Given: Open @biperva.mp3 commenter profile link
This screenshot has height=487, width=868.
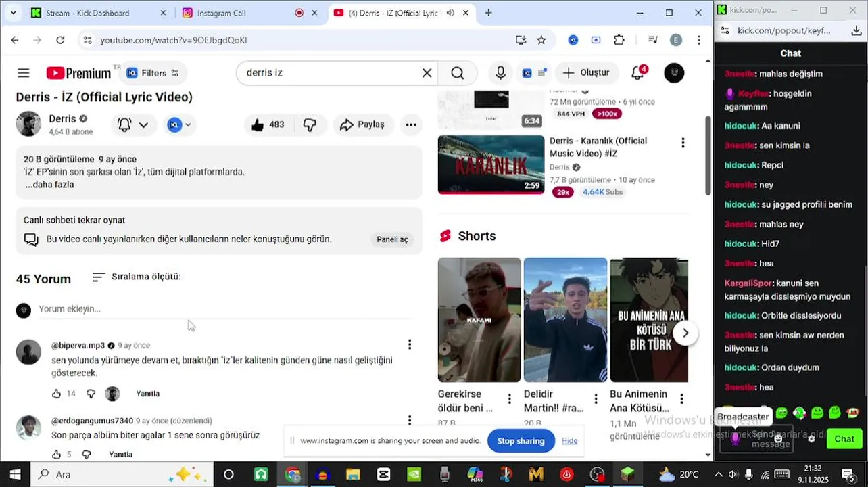Looking at the screenshot, I should tap(78, 346).
